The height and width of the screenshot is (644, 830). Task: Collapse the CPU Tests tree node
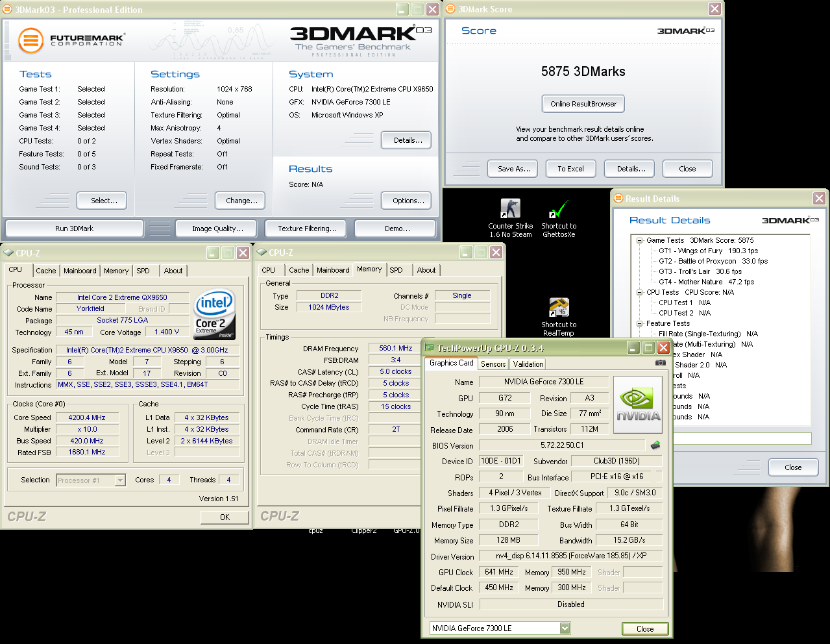pyautogui.click(x=639, y=292)
